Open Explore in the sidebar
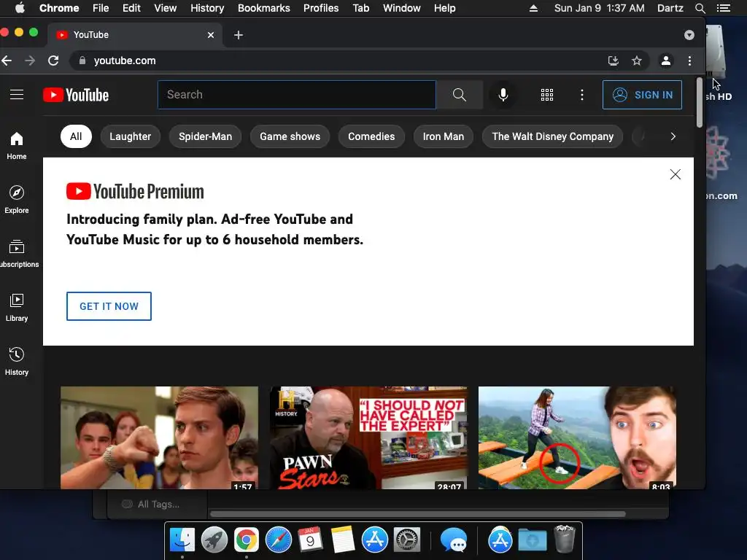 (x=17, y=200)
